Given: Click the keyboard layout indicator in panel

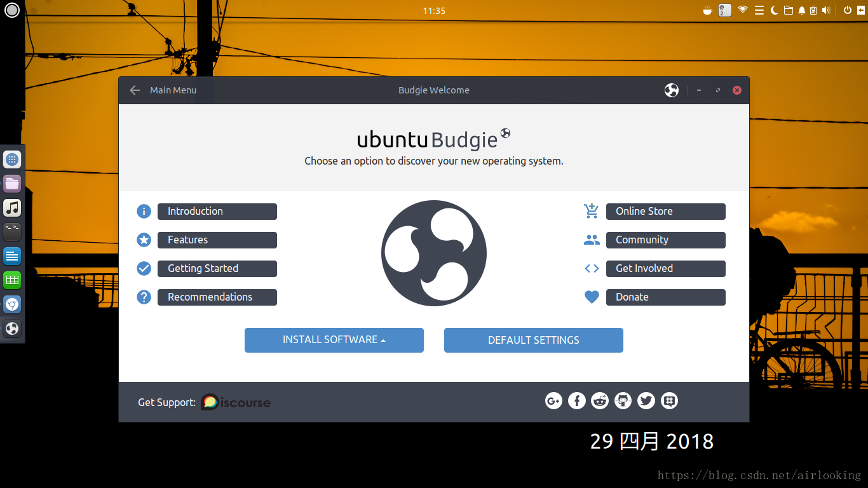Looking at the screenshot, I should 725,10.
